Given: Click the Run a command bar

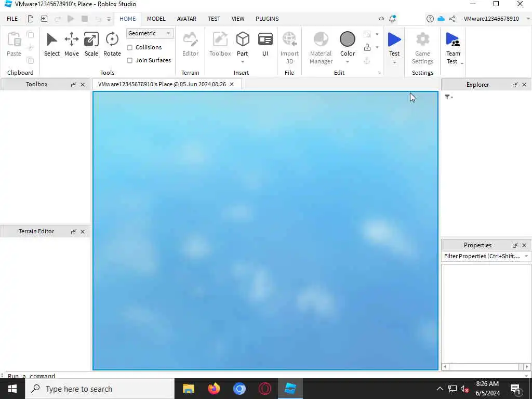Looking at the screenshot, I should (264, 376).
